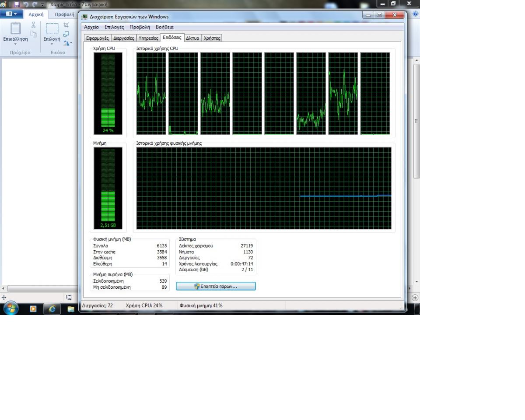This screenshot has width=525, height=420.
Task: Click the Paint status bar cursor position icon
Action: [x=4, y=297]
